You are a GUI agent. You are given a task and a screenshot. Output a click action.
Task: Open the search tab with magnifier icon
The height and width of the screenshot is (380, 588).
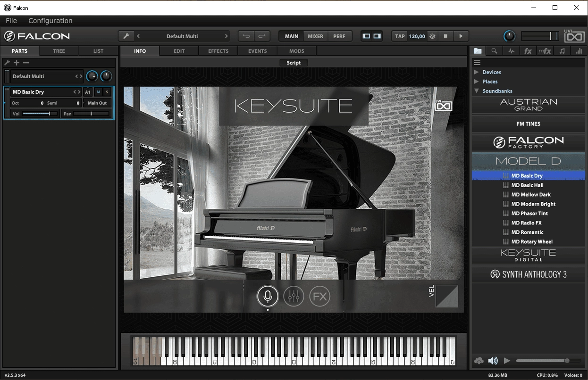(494, 51)
